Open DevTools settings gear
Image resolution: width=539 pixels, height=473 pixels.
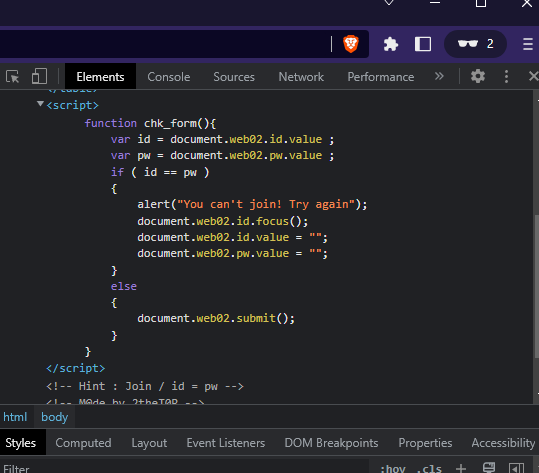[477, 76]
